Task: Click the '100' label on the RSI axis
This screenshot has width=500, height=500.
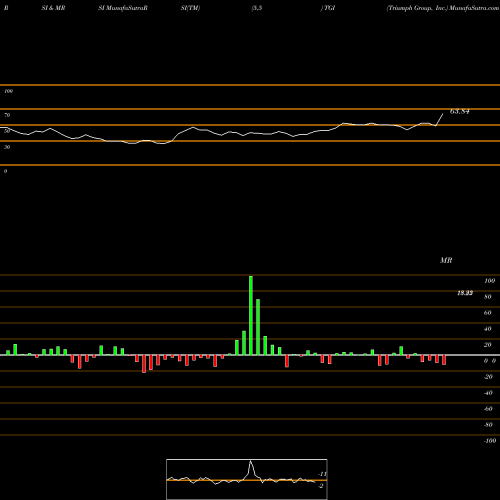Action: pos(8,91)
